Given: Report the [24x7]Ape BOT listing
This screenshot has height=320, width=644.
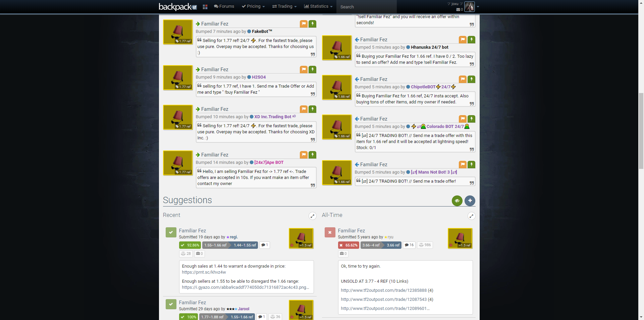Looking at the screenshot, I should (304, 155).
